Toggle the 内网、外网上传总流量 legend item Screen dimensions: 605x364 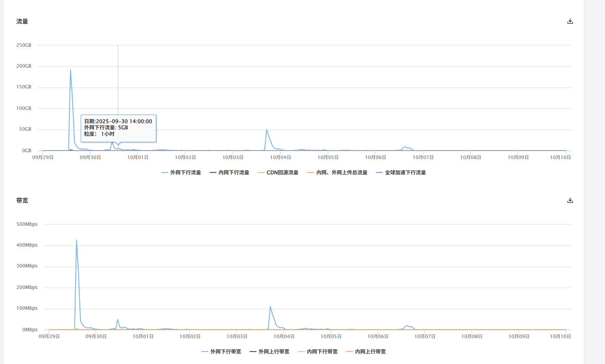pyautogui.click(x=337, y=173)
